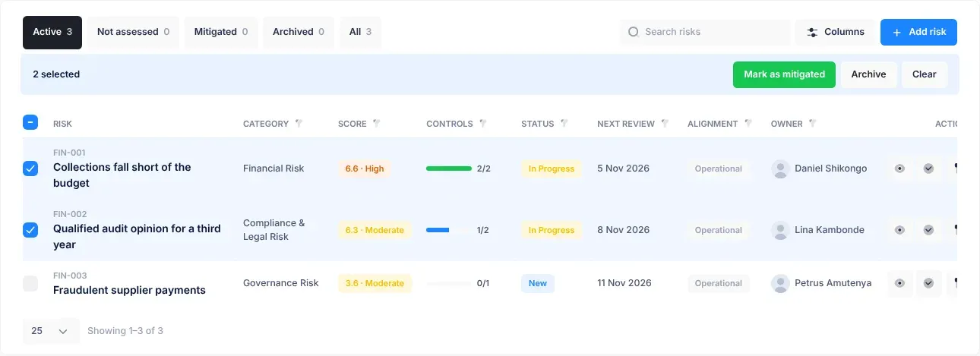View details of Qualified audit opinion risk
Screen dimensions: 980x356
[899, 230]
